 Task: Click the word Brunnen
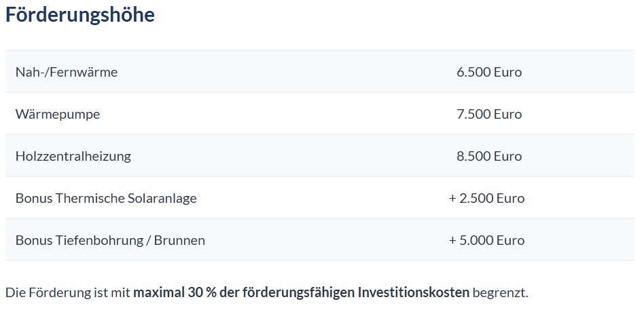coord(179,240)
